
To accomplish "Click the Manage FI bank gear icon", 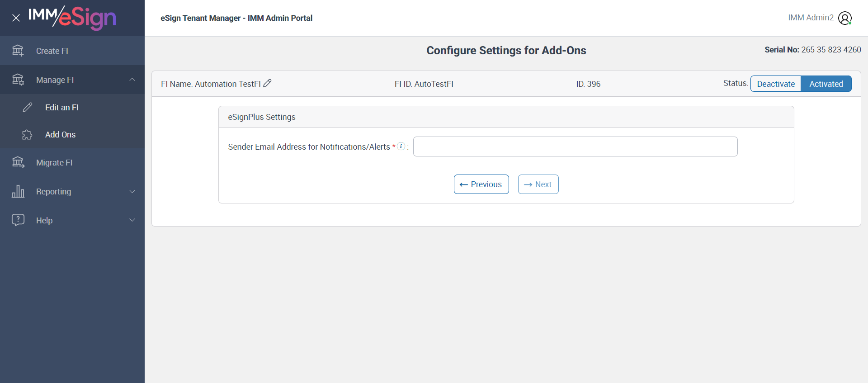I will click(18, 80).
